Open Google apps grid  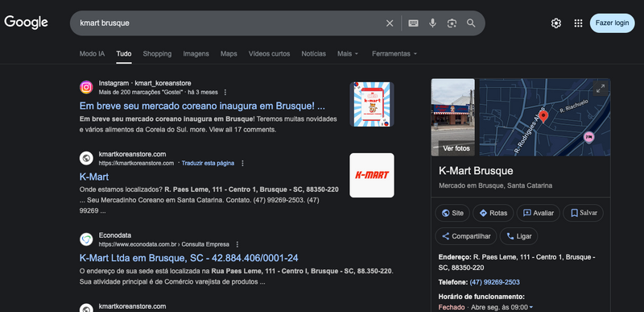coord(578,23)
